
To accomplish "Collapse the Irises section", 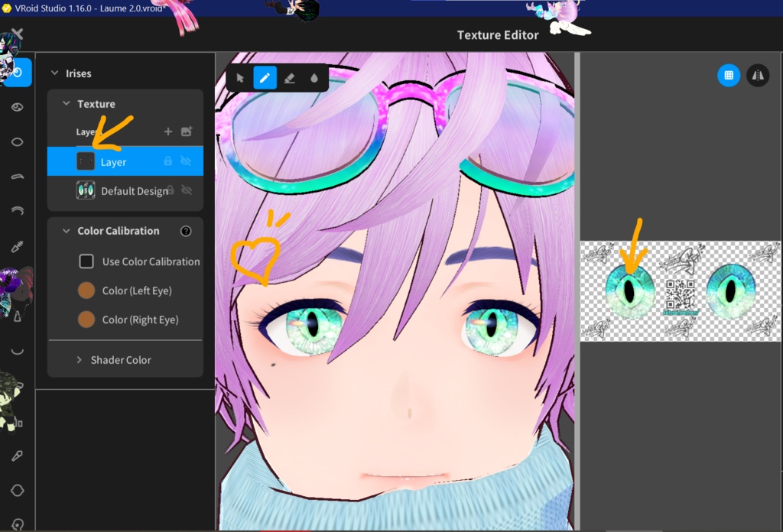I will click(x=53, y=73).
